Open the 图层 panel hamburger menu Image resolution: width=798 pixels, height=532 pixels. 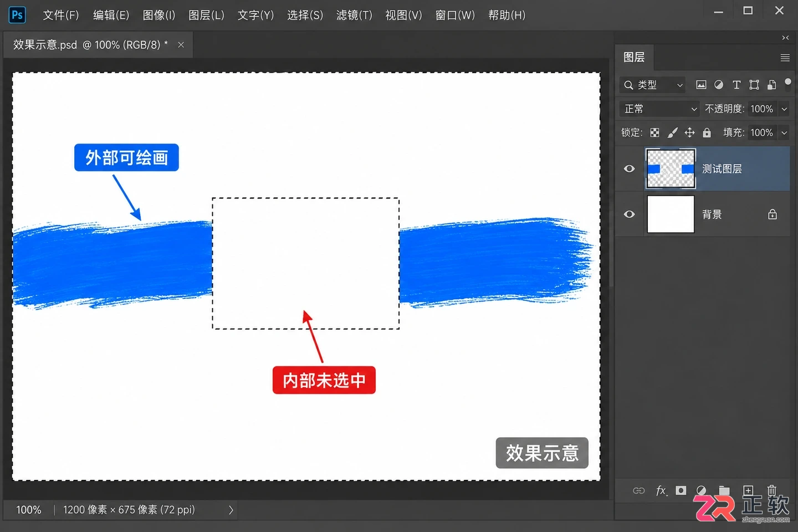[785, 58]
